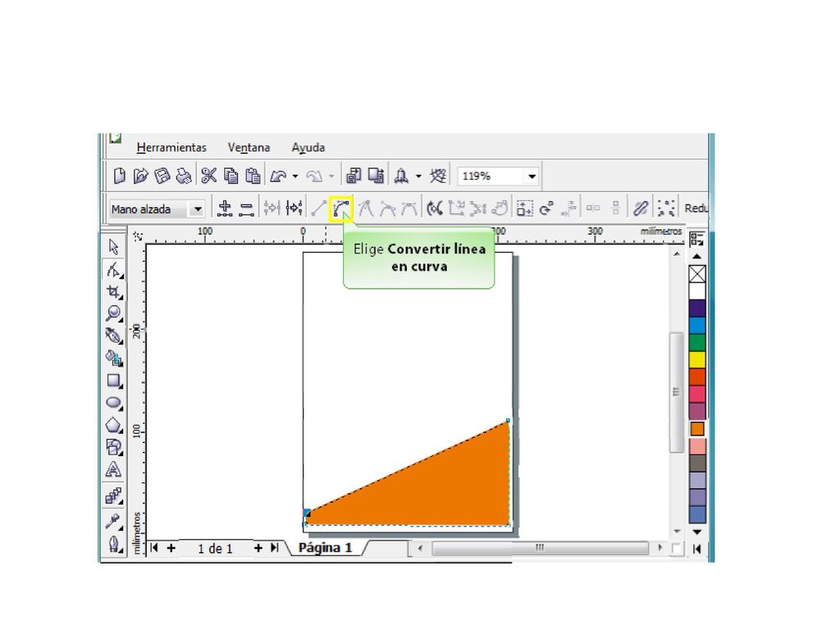Click the horizontal scrollbar thumb

point(540,548)
